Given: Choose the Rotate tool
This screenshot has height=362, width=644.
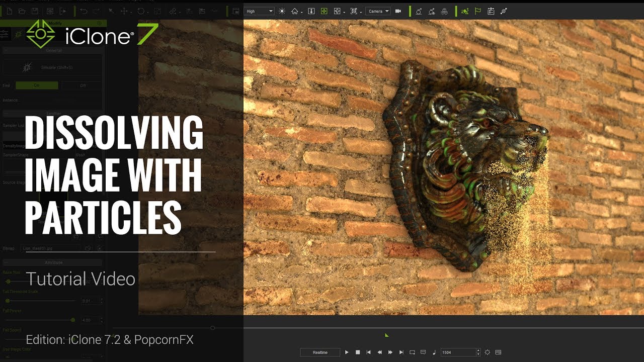Looking at the screenshot, I should coord(141,11).
